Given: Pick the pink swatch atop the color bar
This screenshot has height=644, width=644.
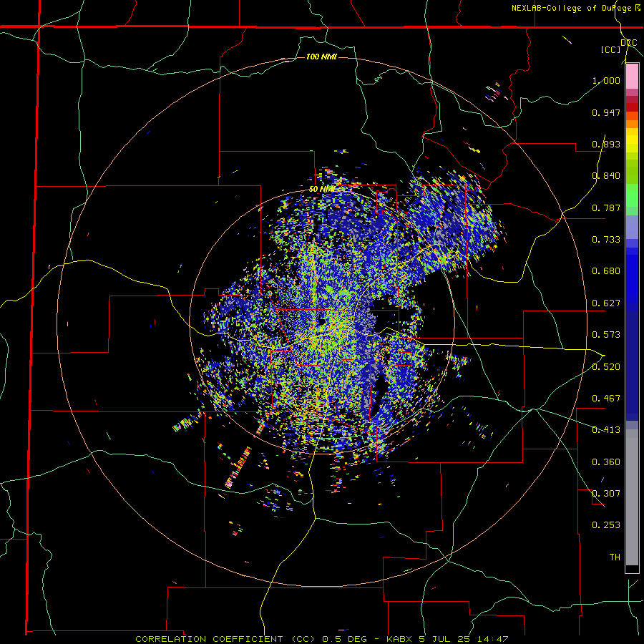Looking at the screenshot, I should 632,77.
